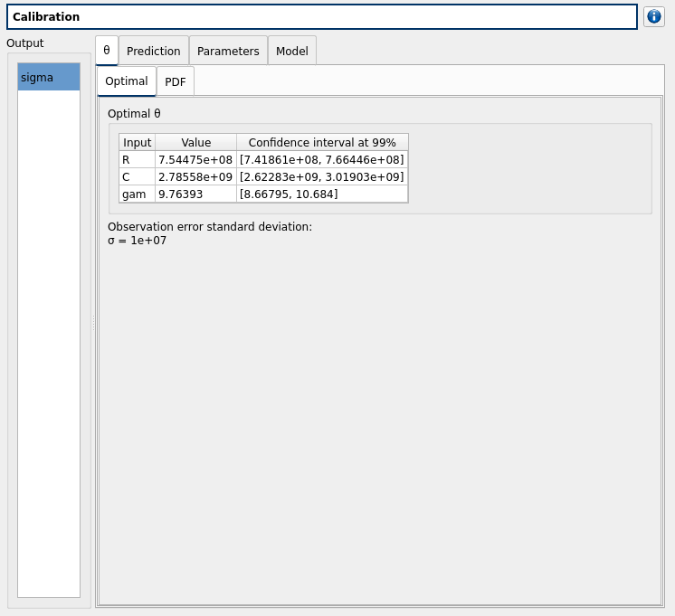The height and width of the screenshot is (616, 675).
Task: Click the Confidence interval at 99% header
Action: point(322,143)
